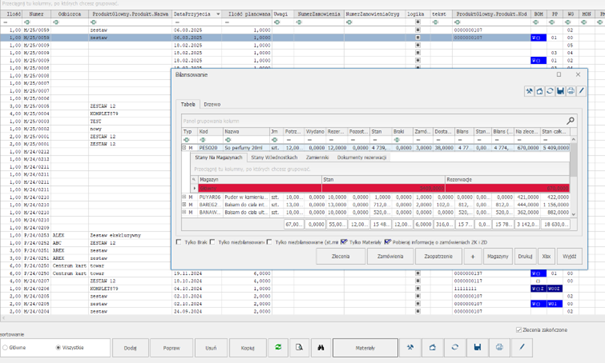Click the save diskette icon in bottom toolbar

pyautogui.click(x=477, y=348)
